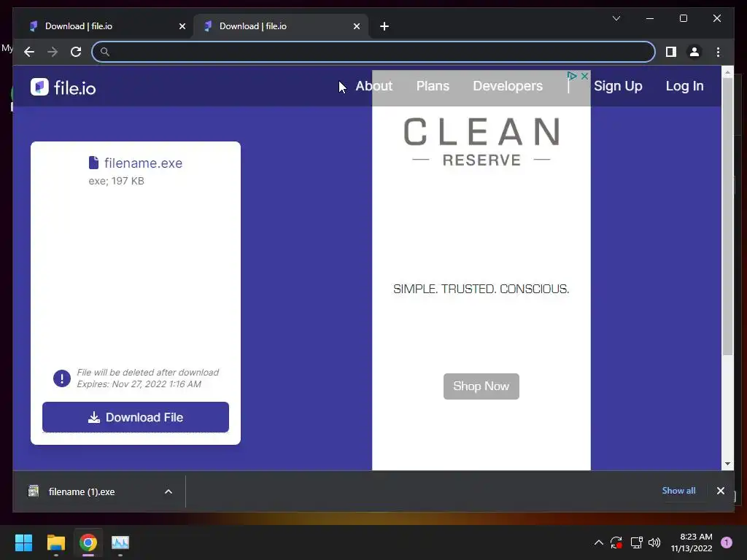
Task: Click the page scrollbar thumb
Action: click(x=727, y=217)
